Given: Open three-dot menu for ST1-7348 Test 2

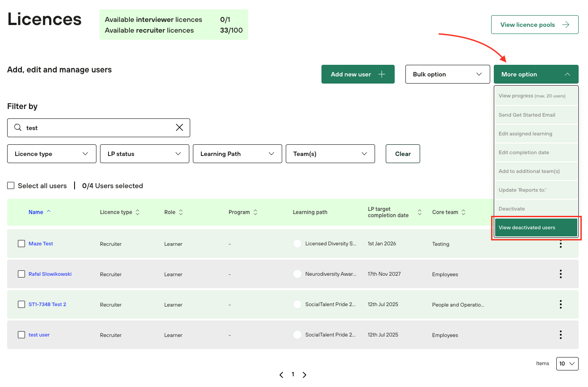Looking at the screenshot, I should (x=560, y=304).
